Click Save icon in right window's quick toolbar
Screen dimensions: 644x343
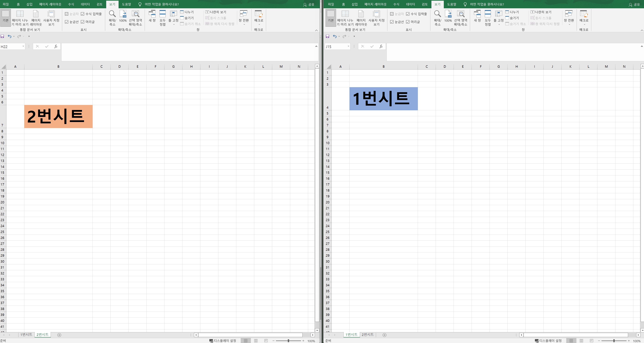point(327,37)
